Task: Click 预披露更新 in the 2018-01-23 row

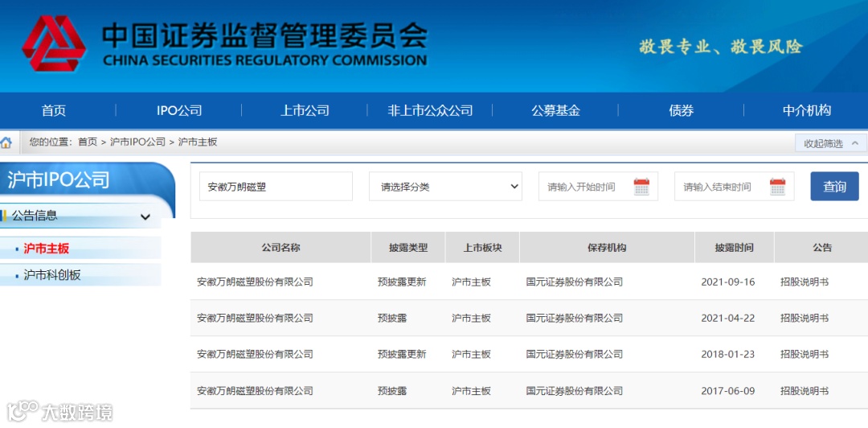Action: (x=402, y=354)
